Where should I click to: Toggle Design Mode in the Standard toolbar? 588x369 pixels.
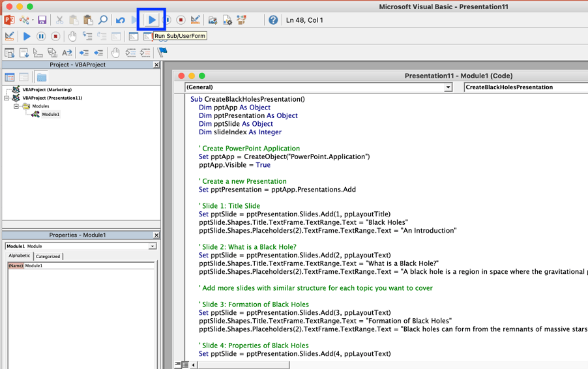point(196,20)
